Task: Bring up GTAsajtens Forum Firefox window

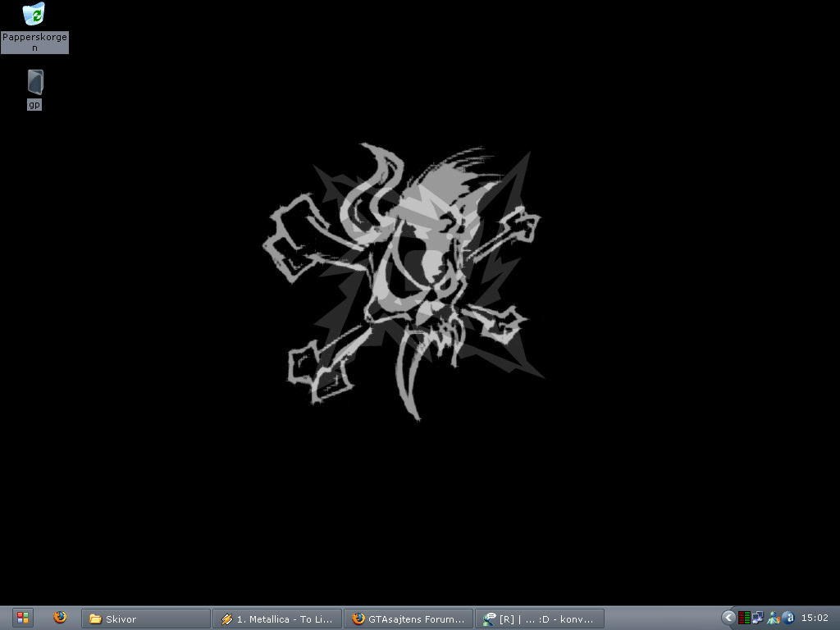Action: [x=409, y=619]
